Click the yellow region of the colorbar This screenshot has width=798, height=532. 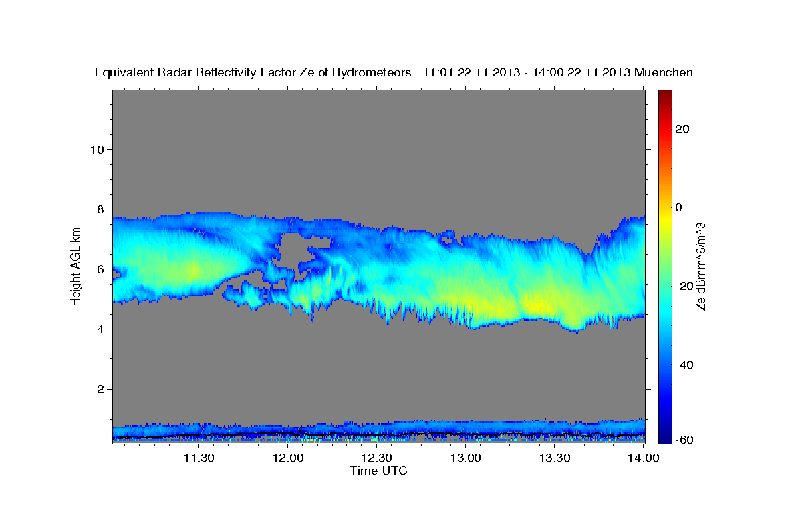665,219
